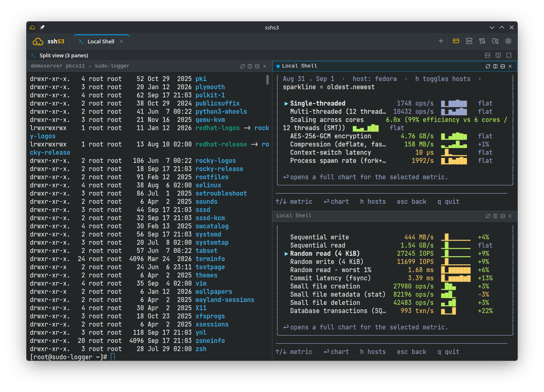Switch split view to single pane layout
The height and width of the screenshot is (392, 544).
[x=509, y=55]
